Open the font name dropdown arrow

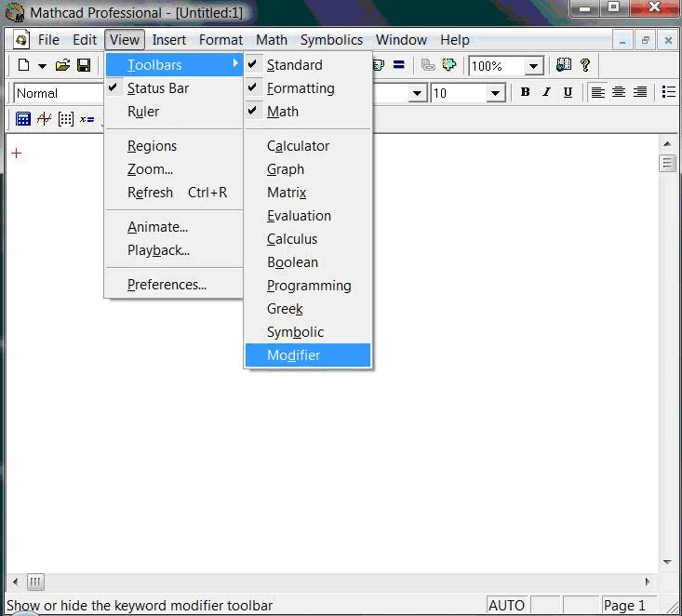[417, 93]
